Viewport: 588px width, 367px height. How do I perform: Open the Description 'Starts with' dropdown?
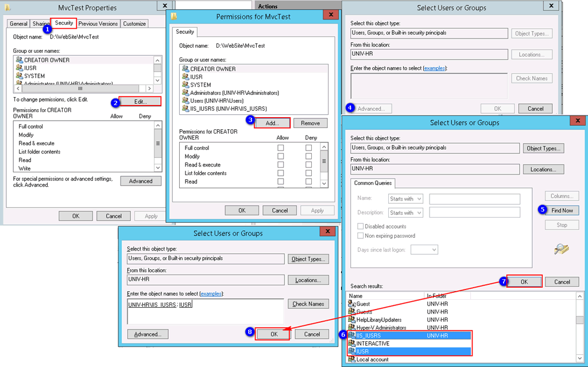click(405, 213)
